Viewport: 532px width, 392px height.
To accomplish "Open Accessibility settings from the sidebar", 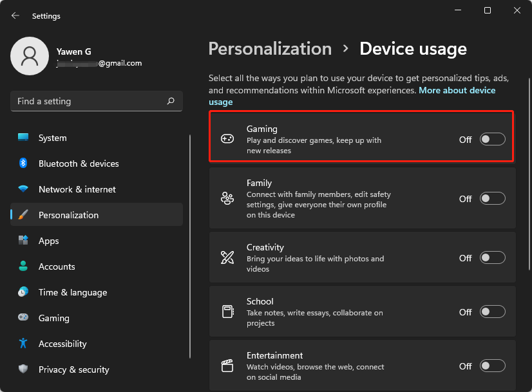I will coord(97,344).
